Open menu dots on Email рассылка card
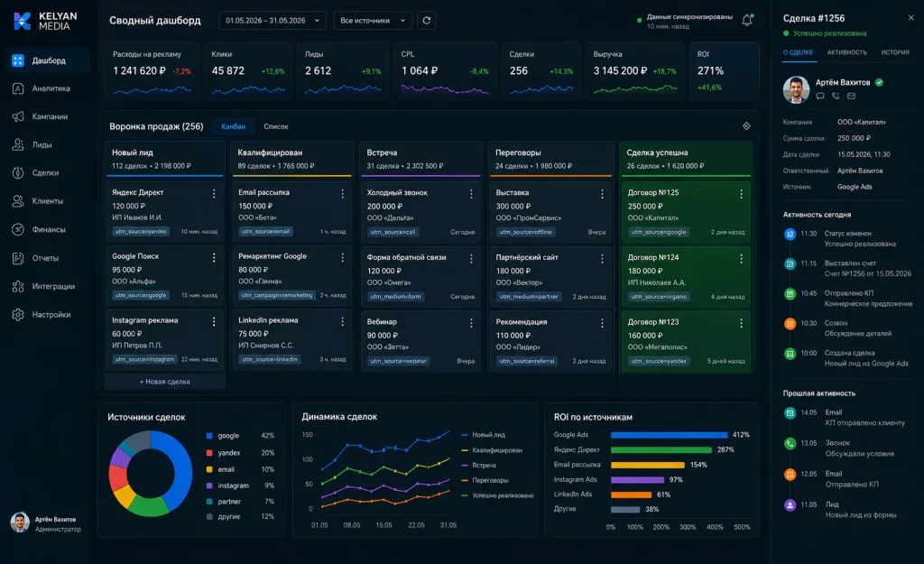Viewport: 924px width, 564px height. coord(342,193)
